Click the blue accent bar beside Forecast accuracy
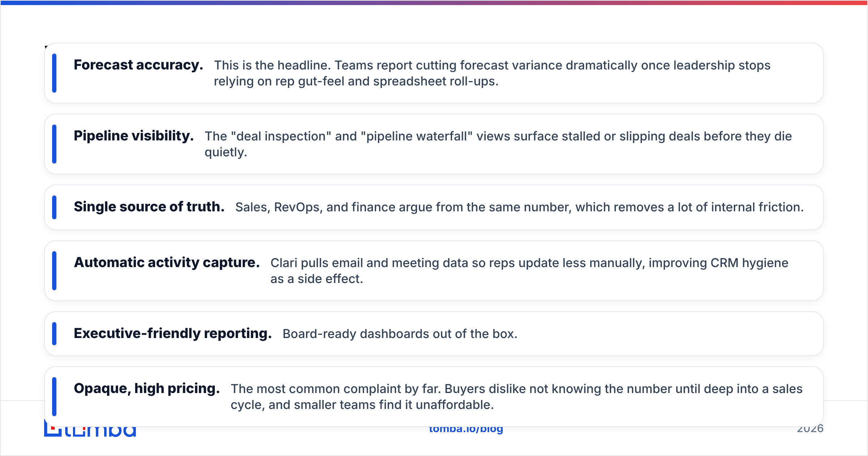The image size is (868, 456). click(54, 73)
